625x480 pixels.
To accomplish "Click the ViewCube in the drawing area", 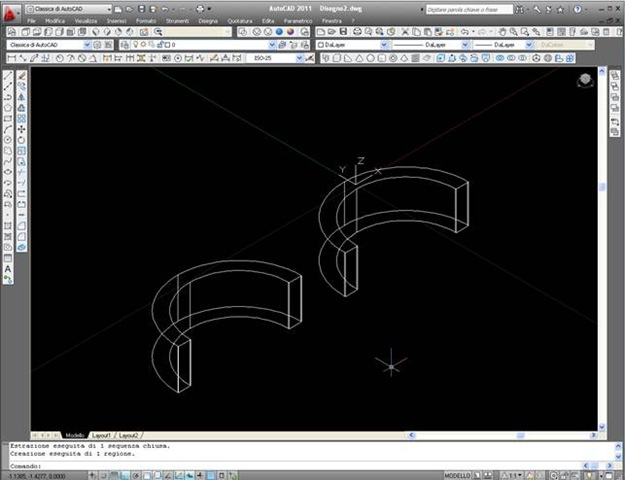I will click(585, 80).
